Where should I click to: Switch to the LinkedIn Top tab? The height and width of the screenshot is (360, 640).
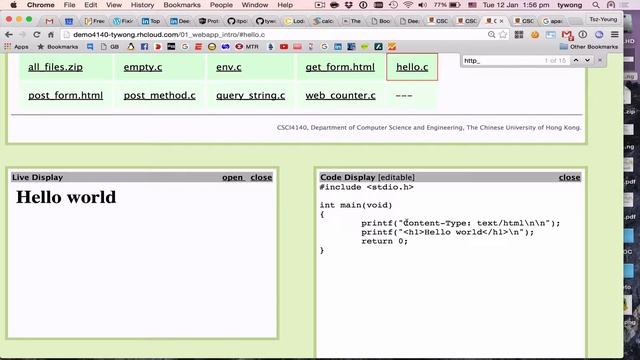pyautogui.click(x=151, y=21)
